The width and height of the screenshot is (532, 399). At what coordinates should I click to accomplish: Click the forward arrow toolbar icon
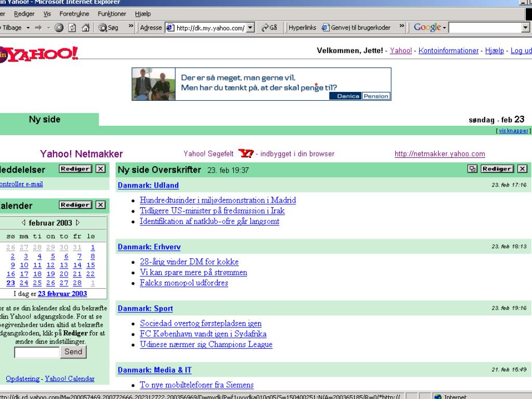[38, 28]
